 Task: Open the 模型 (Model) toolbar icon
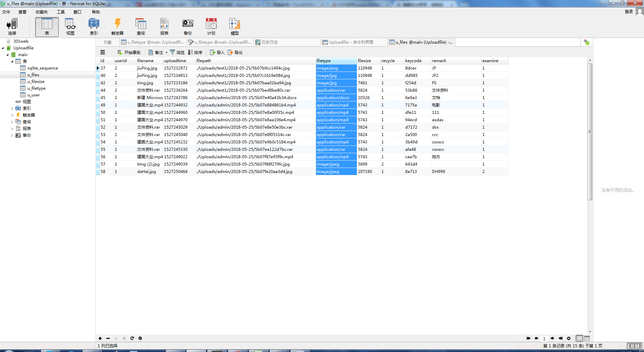(x=235, y=27)
